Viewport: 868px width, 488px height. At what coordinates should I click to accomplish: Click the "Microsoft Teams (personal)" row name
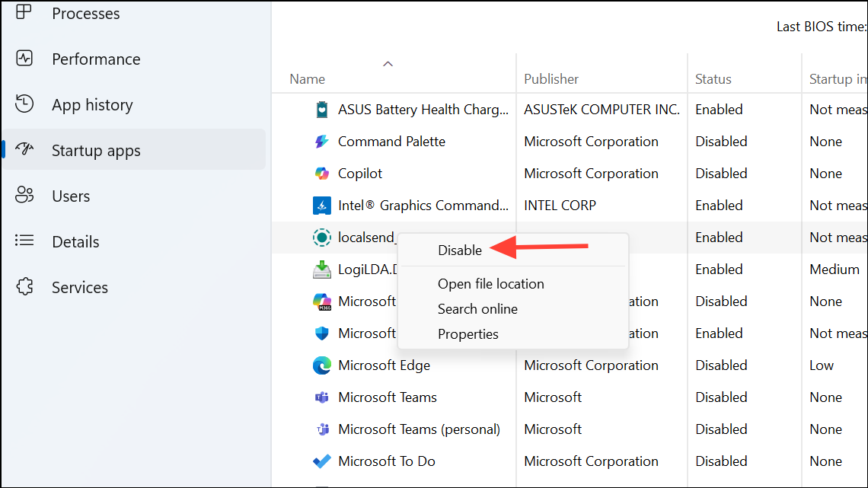coord(419,429)
